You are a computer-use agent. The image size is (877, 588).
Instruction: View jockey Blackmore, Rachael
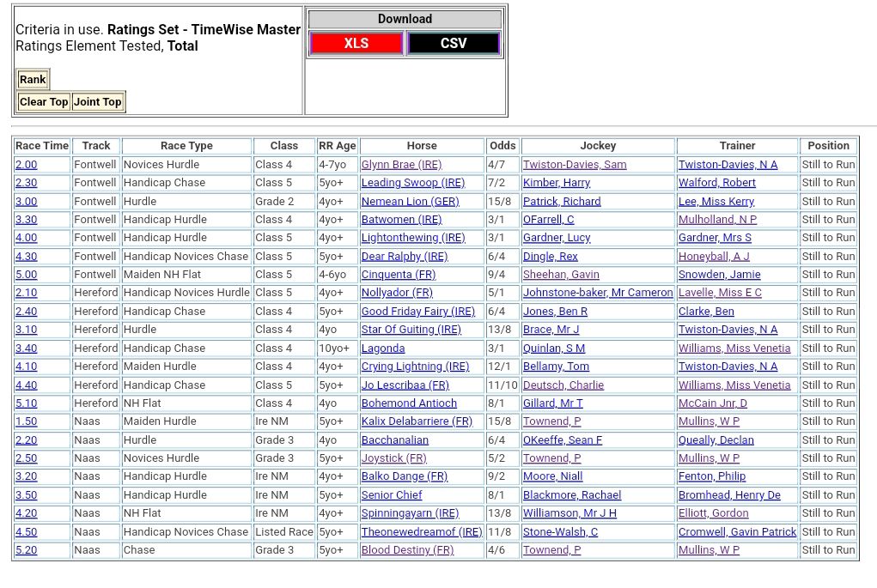[572, 495]
